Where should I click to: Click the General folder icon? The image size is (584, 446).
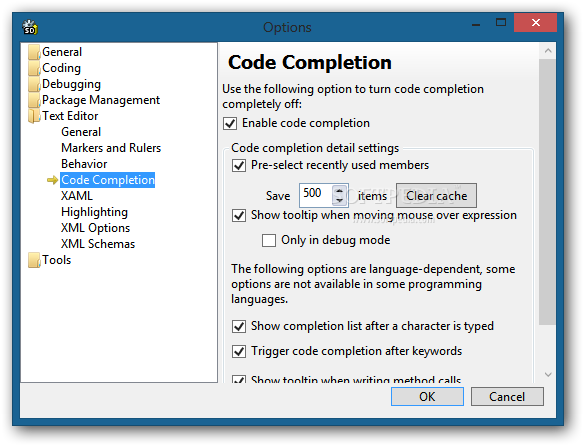[34, 53]
